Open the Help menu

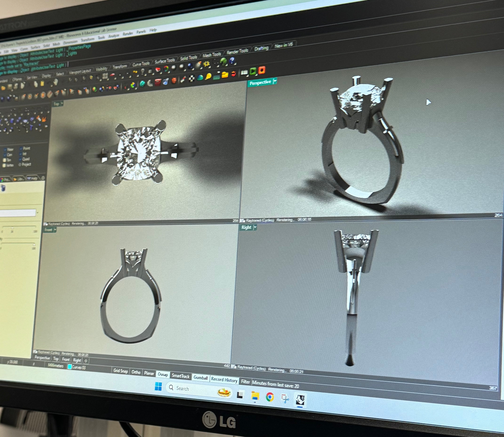pyautogui.click(x=153, y=30)
